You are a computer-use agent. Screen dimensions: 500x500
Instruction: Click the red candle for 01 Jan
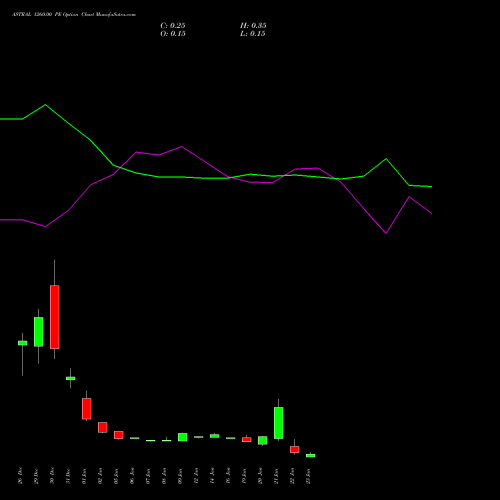pyautogui.click(x=87, y=409)
